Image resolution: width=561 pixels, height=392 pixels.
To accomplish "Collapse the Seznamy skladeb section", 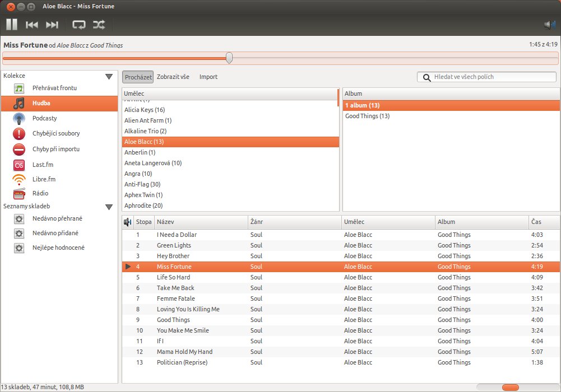I will point(109,207).
